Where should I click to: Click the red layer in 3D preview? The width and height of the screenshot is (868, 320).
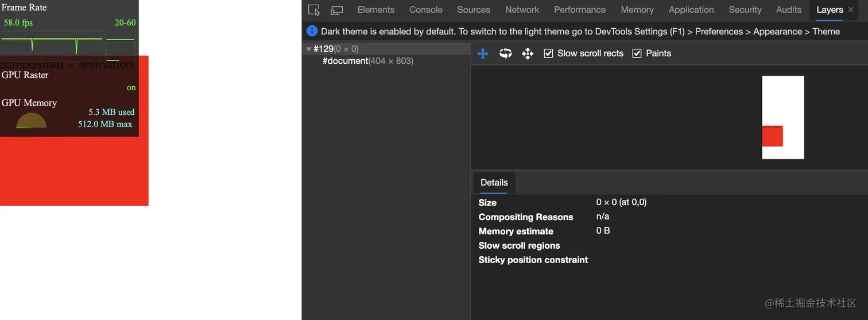[x=772, y=137]
